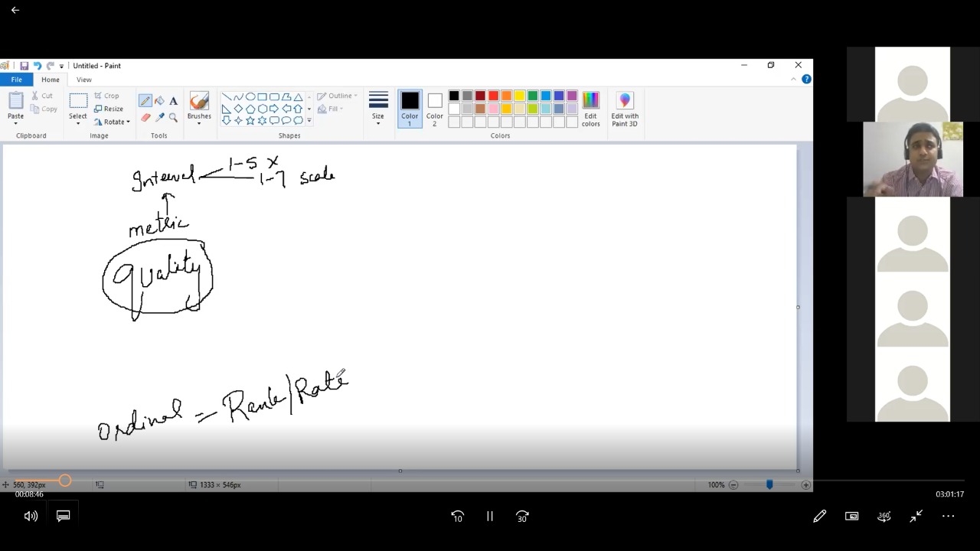Click the video player back arrow

15,10
